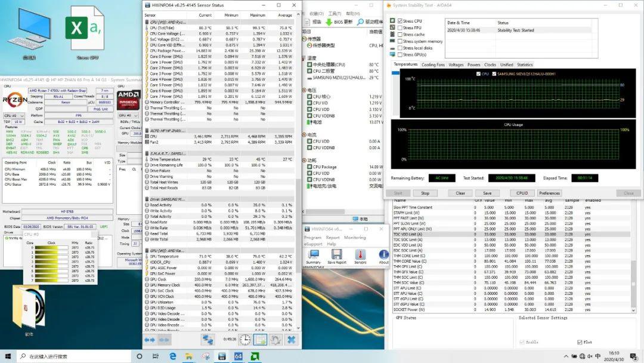644x363 pixels.
Task: Click the clock timer icon in HWiNFO sensor toolbar
Action: [245, 340]
